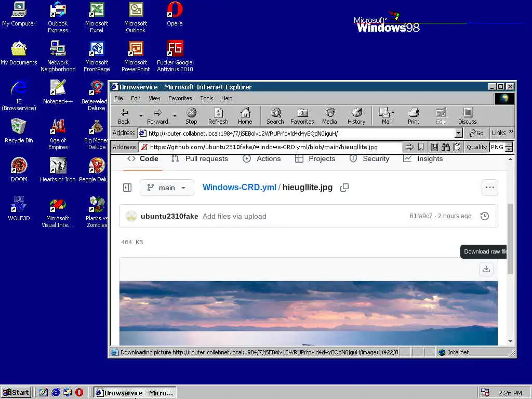Click the Forward toolbar button

(157, 116)
